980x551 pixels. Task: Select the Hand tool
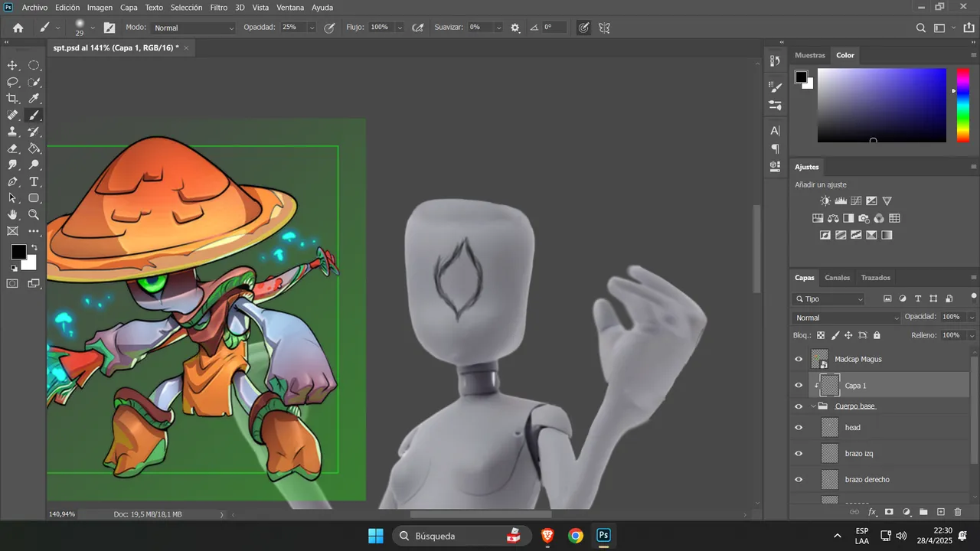13,215
